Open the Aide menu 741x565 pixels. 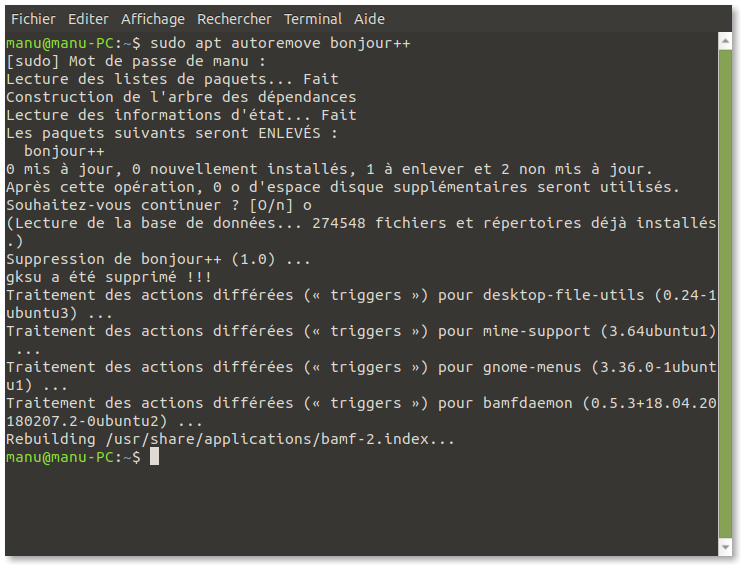(x=370, y=19)
